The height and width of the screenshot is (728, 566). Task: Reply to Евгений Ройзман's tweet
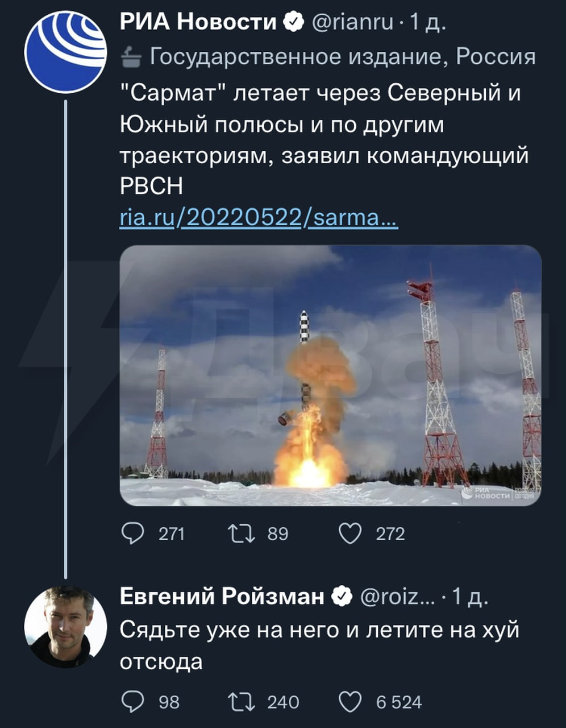133,702
